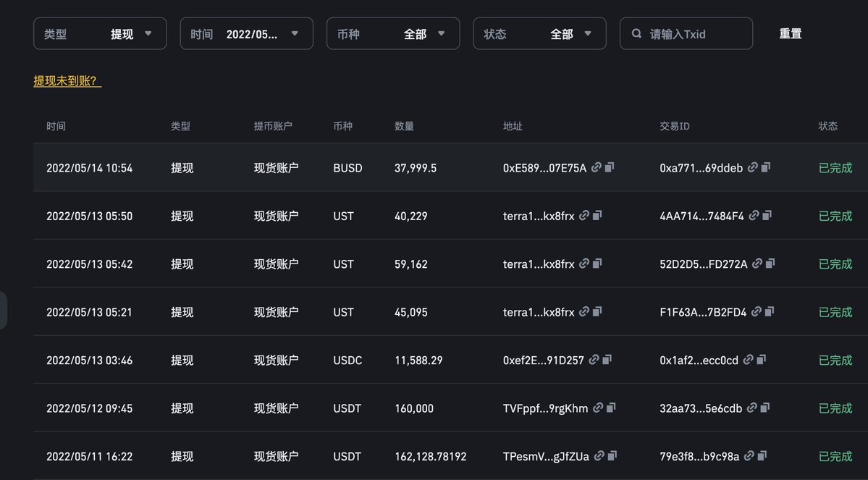Open transaction link for 0xa771...69ddeb
The height and width of the screenshot is (480, 868).
pos(753,167)
